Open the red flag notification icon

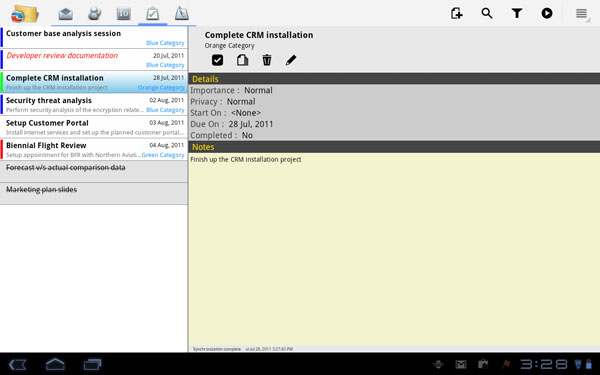tap(506, 364)
